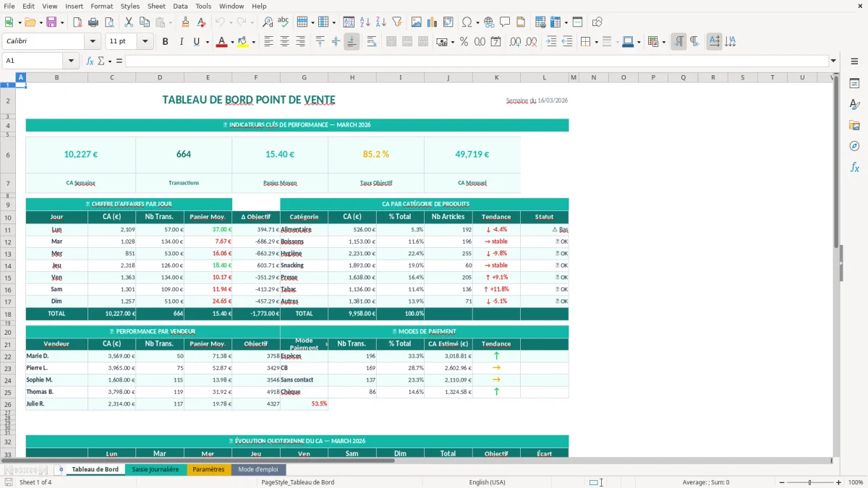Toggle Italic formatting
Viewport: 868px width, 488px height.
(x=181, y=42)
